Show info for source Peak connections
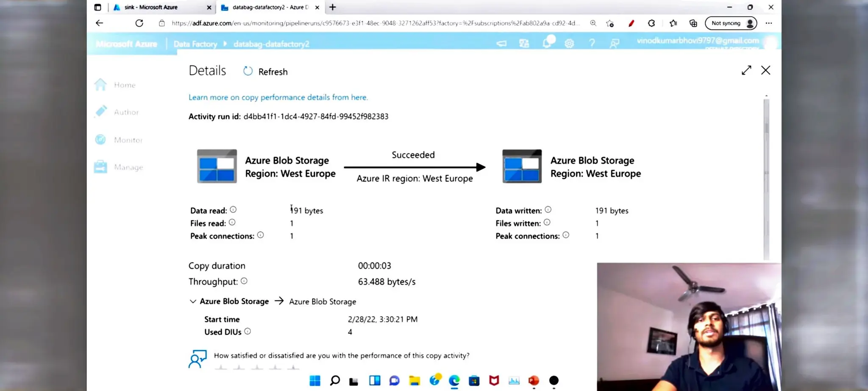The width and height of the screenshot is (868, 391). (x=260, y=235)
